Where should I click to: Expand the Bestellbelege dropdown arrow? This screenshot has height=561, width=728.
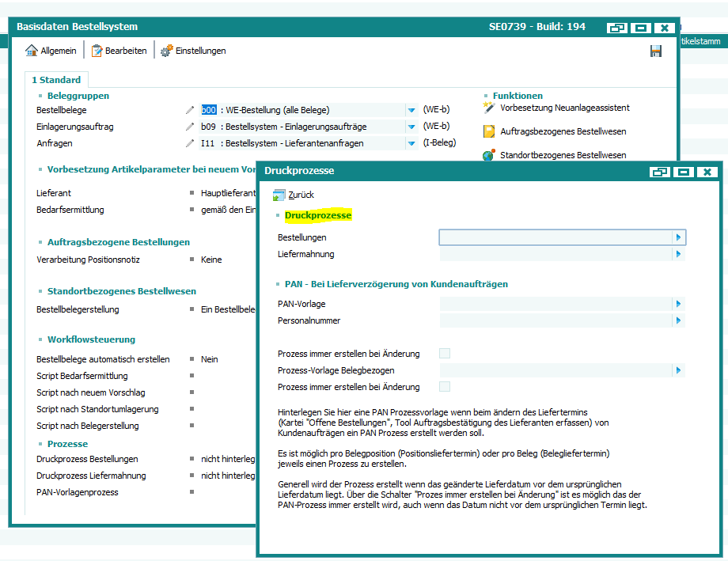[x=411, y=110]
